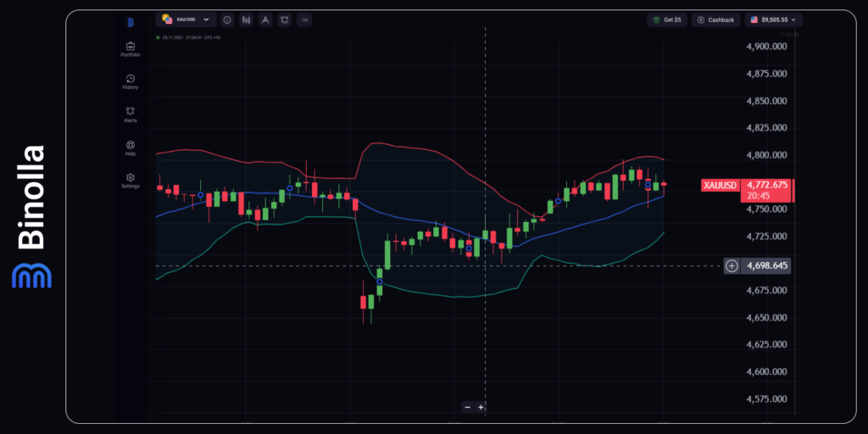Click the plus icon beside 4,698.645

[732, 266]
